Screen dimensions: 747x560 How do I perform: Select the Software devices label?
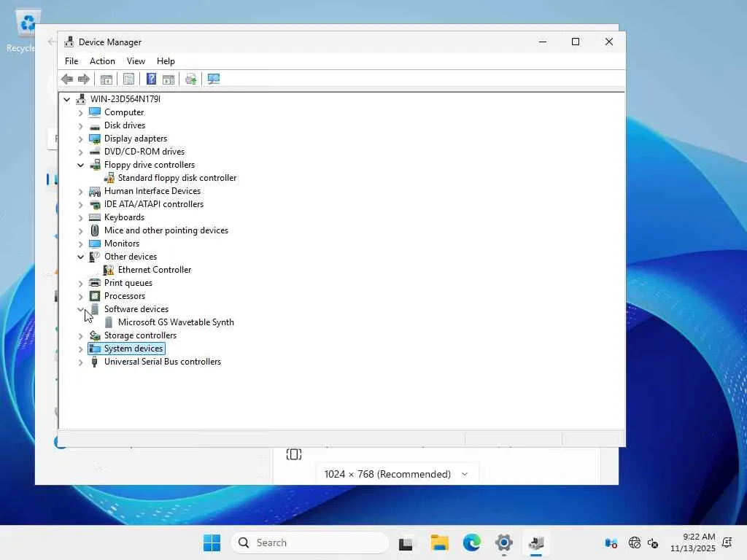click(x=136, y=309)
